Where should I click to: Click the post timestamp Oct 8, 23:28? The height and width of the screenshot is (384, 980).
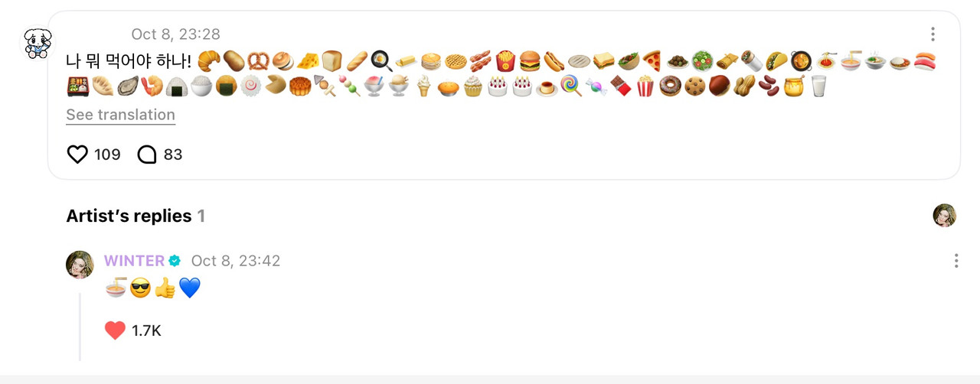click(x=175, y=34)
